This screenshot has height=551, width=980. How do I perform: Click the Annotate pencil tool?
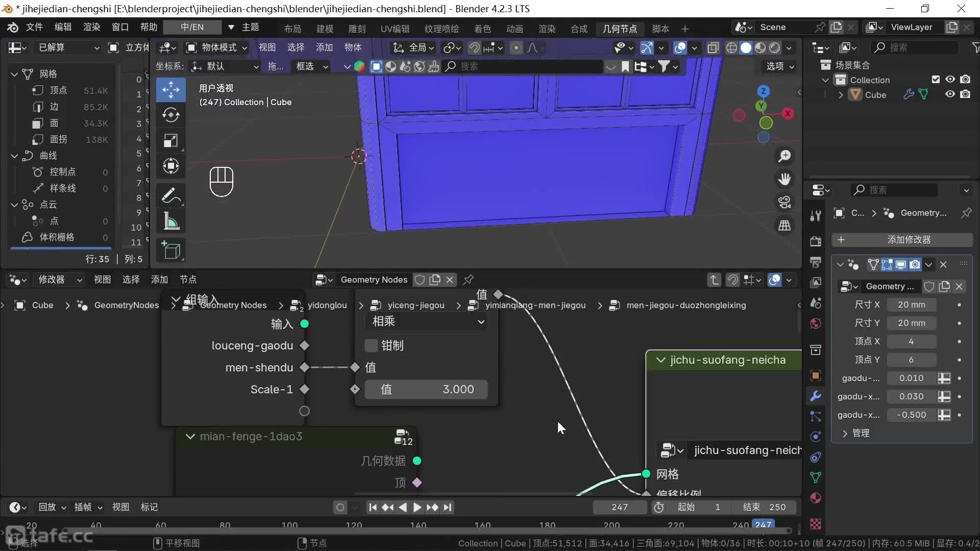click(170, 195)
